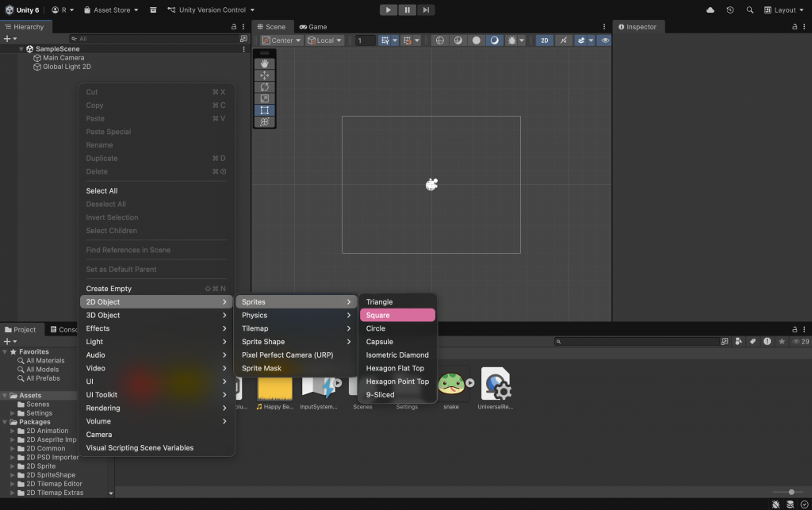The width and height of the screenshot is (812, 510).
Task: Choose Square from Sprites submenu
Action: 397,315
